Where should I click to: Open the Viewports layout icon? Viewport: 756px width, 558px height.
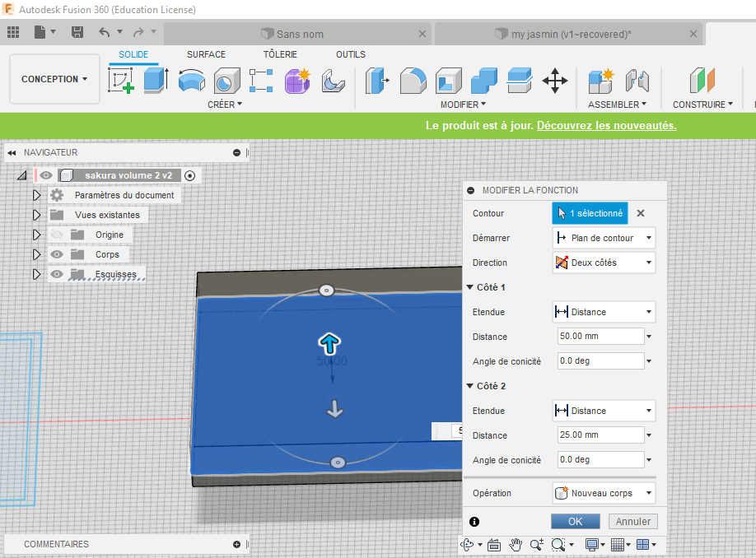click(642, 545)
